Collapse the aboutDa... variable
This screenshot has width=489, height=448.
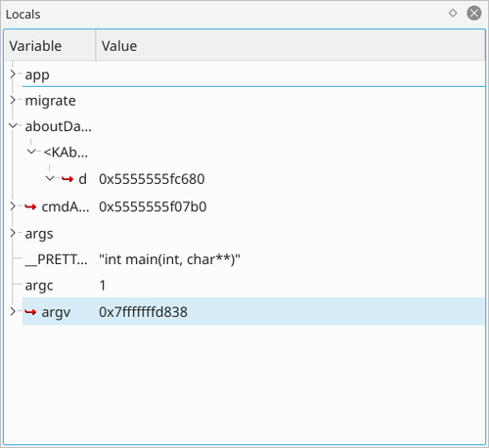pyautogui.click(x=13, y=125)
